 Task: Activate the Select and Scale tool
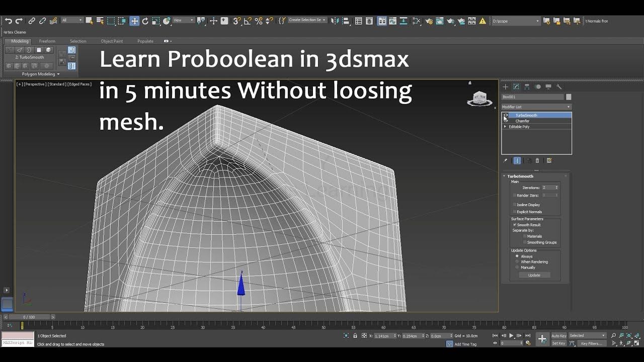tap(156, 21)
